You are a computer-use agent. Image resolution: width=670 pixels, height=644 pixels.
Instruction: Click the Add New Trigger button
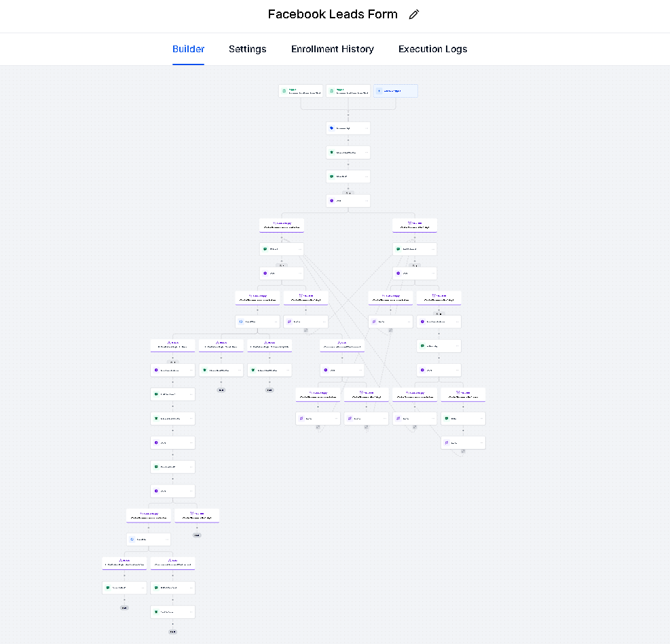[395, 91]
